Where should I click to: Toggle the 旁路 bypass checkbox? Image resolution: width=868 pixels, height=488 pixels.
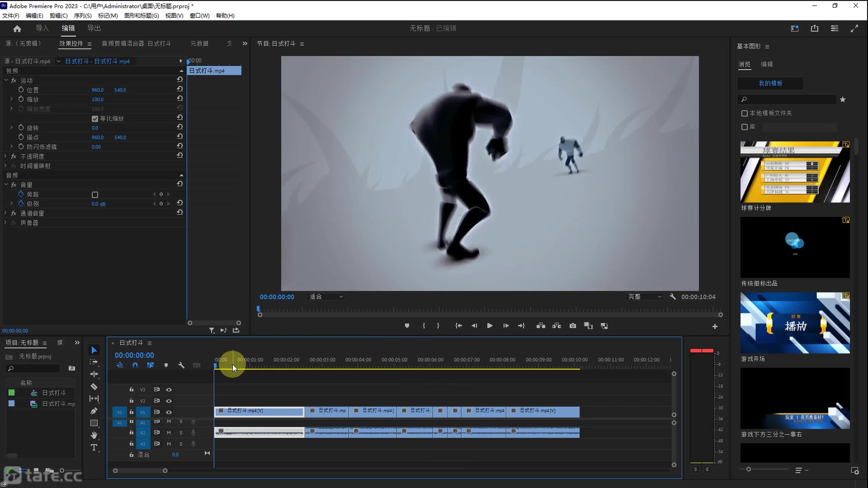pyautogui.click(x=95, y=195)
